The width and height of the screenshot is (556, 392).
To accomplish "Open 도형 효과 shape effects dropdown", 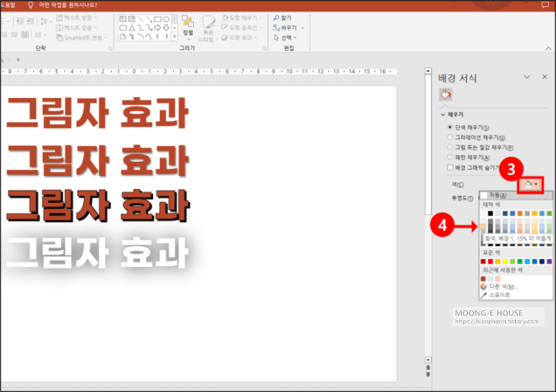I will point(239,37).
